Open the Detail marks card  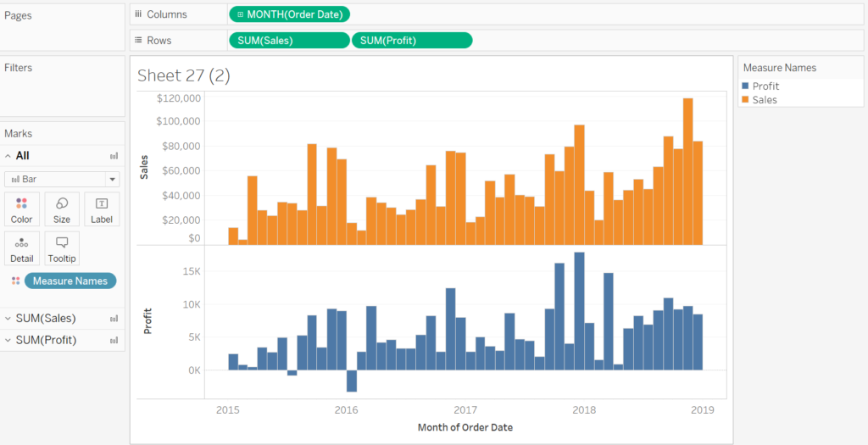(22, 248)
